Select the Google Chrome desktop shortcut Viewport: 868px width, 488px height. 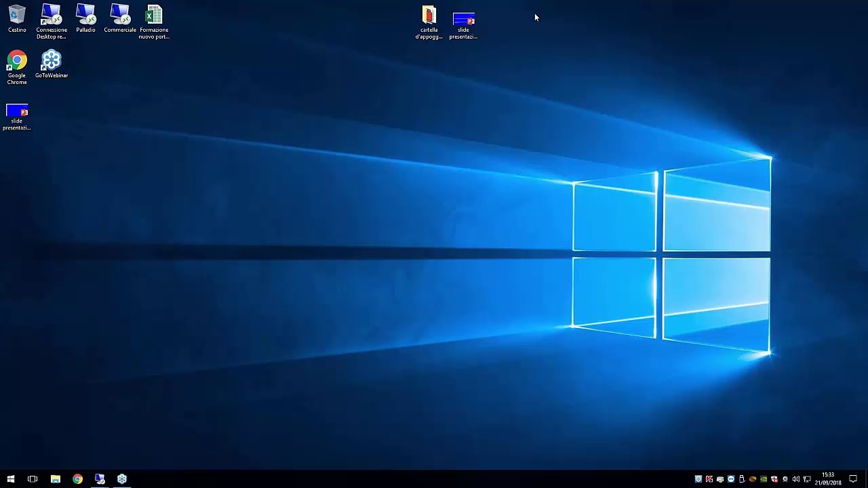pyautogui.click(x=17, y=68)
